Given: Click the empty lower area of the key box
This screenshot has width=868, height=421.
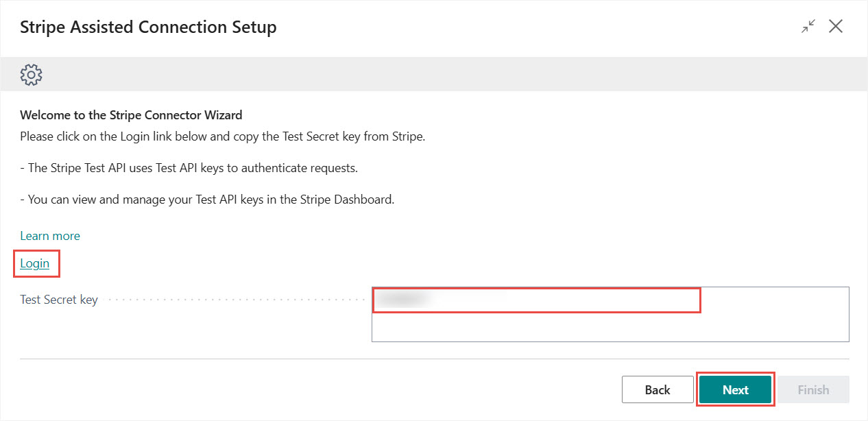Looking at the screenshot, I should point(610,328).
